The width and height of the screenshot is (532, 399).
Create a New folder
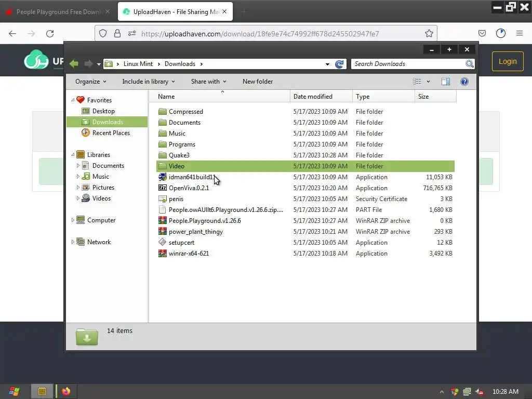(258, 82)
